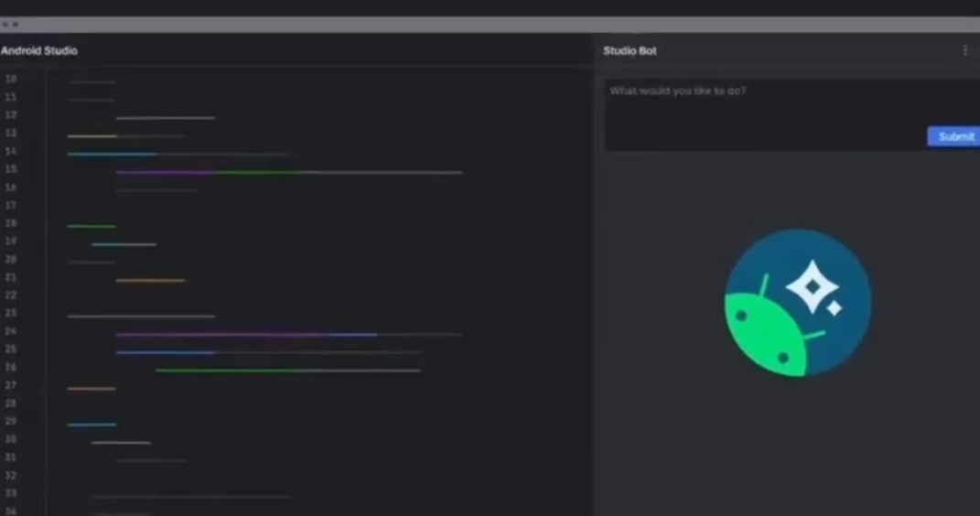Viewport: 980px width, 516px height.
Task: Click the code text on line 33
Action: click(x=190, y=497)
